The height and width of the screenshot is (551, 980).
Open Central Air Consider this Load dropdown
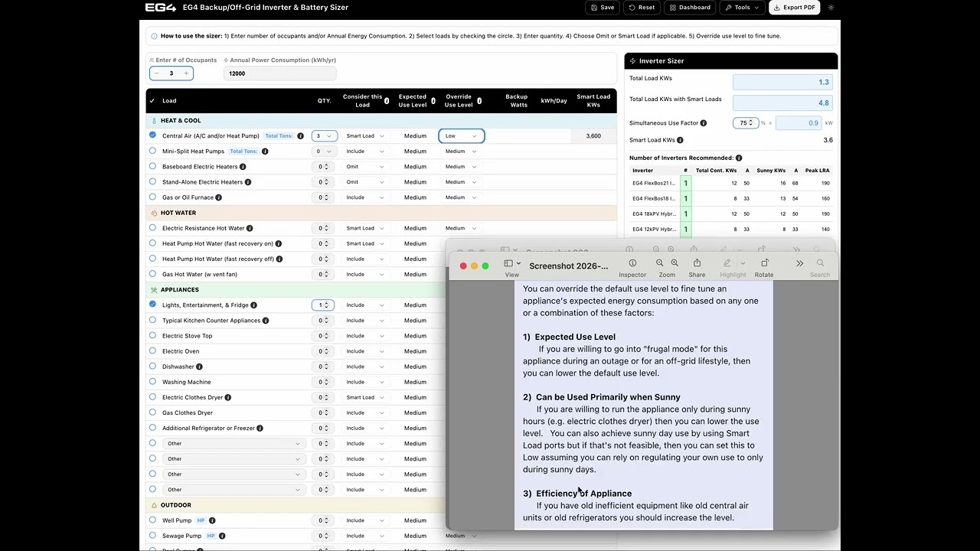pyautogui.click(x=365, y=136)
